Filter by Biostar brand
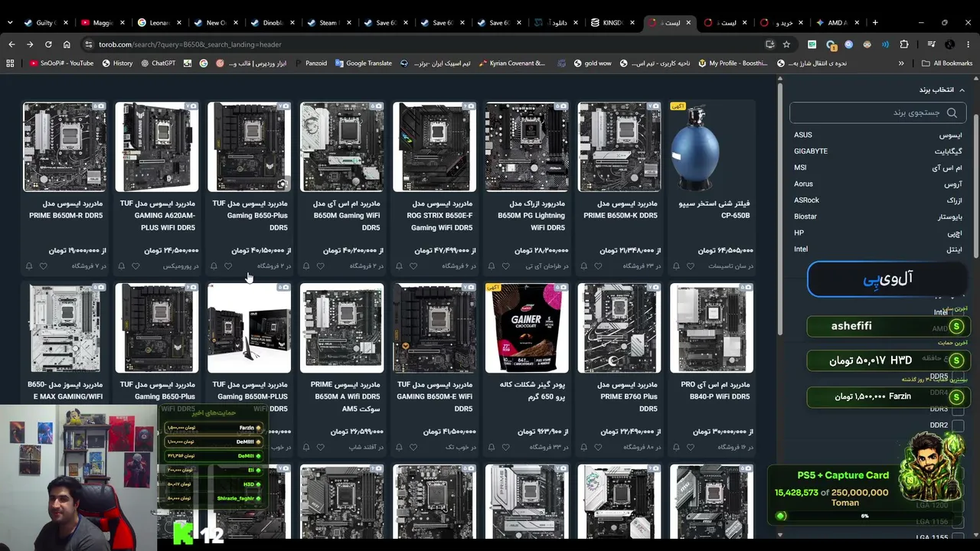Screen dimensions: 980x551 pyautogui.click(x=877, y=217)
